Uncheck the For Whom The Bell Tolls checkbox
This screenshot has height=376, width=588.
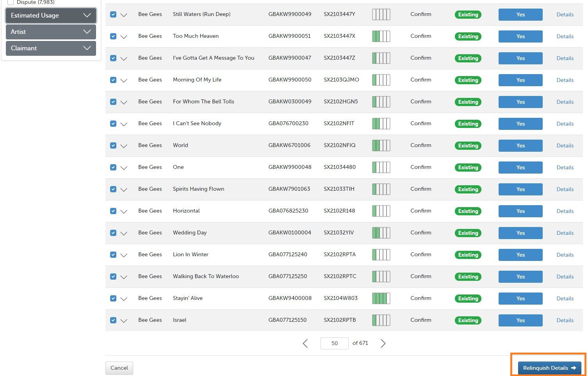coord(113,102)
